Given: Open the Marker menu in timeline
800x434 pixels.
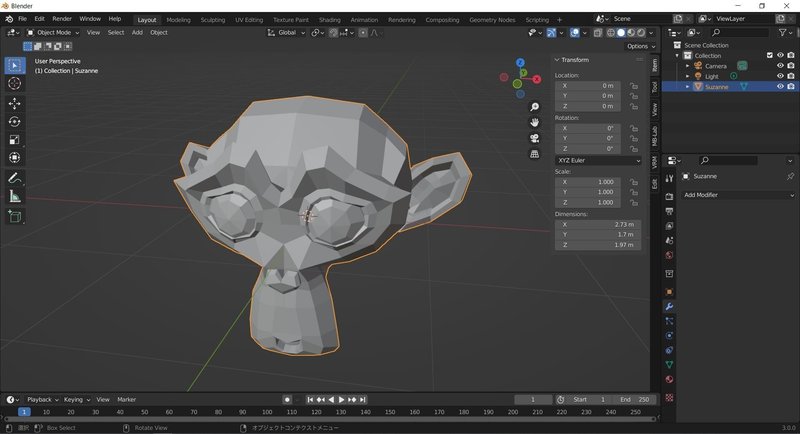Looking at the screenshot, I should point(127,400).
